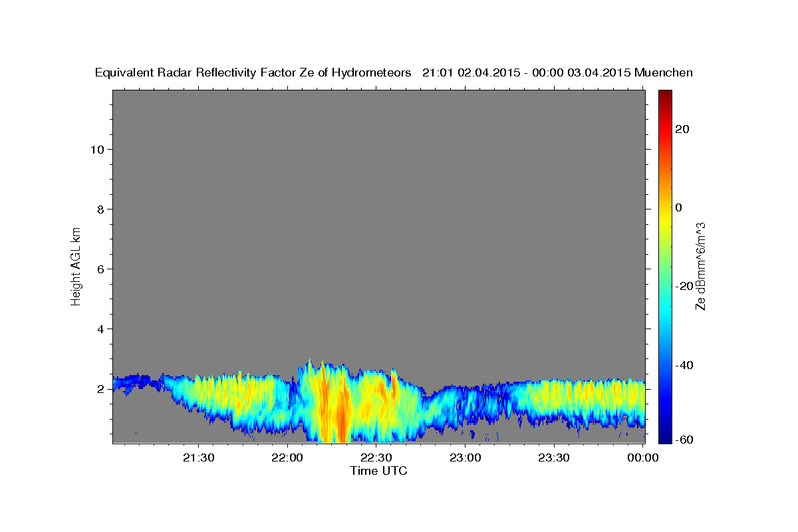Click the colorbar label 0
798x532 pixels.
point(678,207)
